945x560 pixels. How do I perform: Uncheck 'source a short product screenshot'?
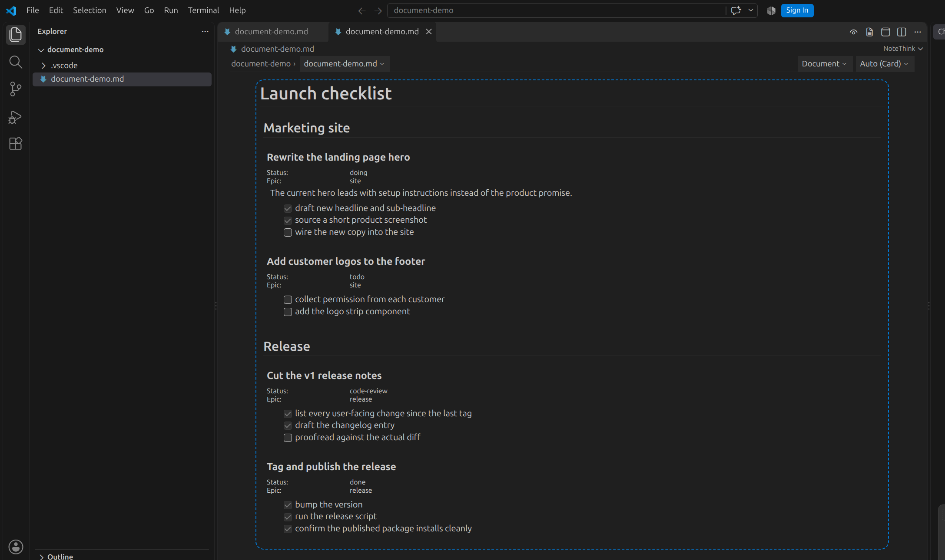tap(288, 221)
